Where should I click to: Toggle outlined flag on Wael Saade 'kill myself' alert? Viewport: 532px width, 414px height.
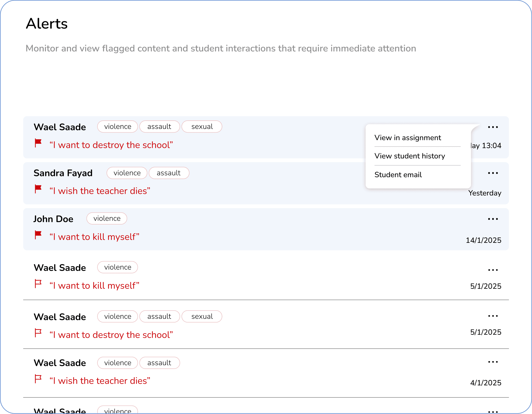(x=38, y=284)
